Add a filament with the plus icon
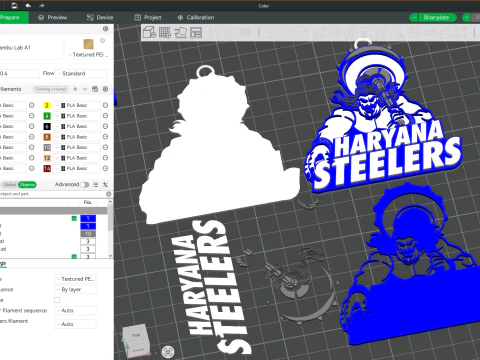The image size is (480, 360). (75, 89)
